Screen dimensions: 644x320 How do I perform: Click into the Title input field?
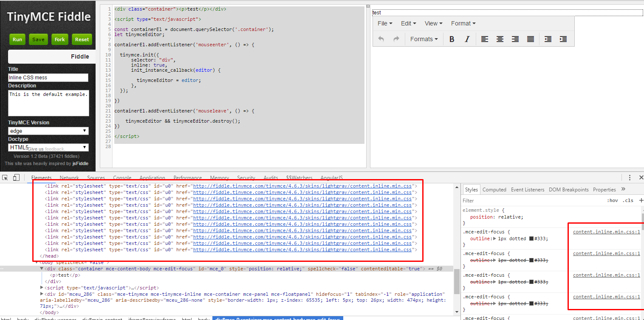tap(48, 78)
